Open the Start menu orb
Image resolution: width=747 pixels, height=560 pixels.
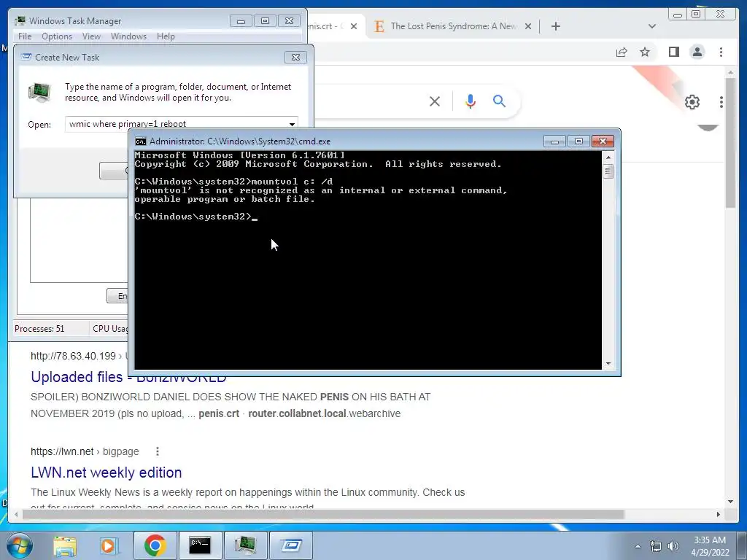tap(20, 545)
